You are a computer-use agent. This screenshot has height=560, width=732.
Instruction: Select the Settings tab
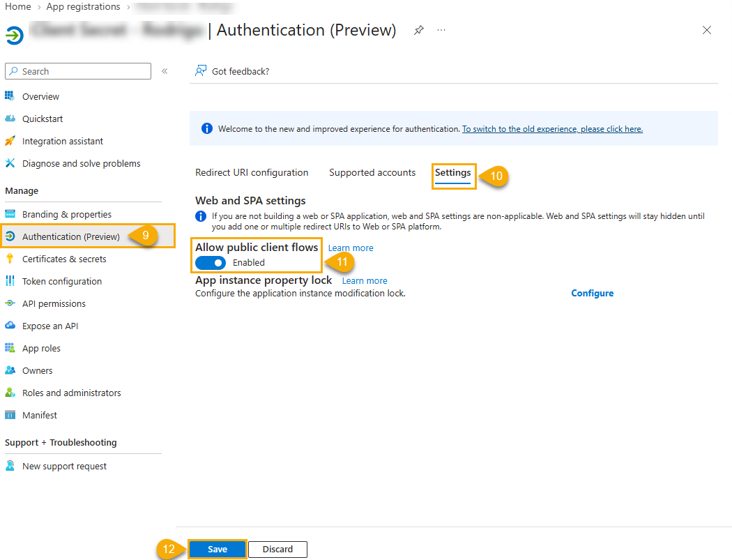tap(453, 173)
